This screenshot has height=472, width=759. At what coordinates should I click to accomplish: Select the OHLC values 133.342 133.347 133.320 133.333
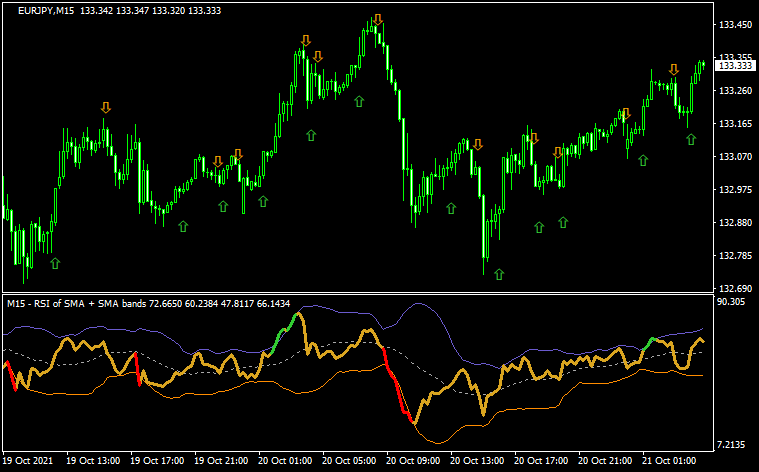click(x=151, y=11)
